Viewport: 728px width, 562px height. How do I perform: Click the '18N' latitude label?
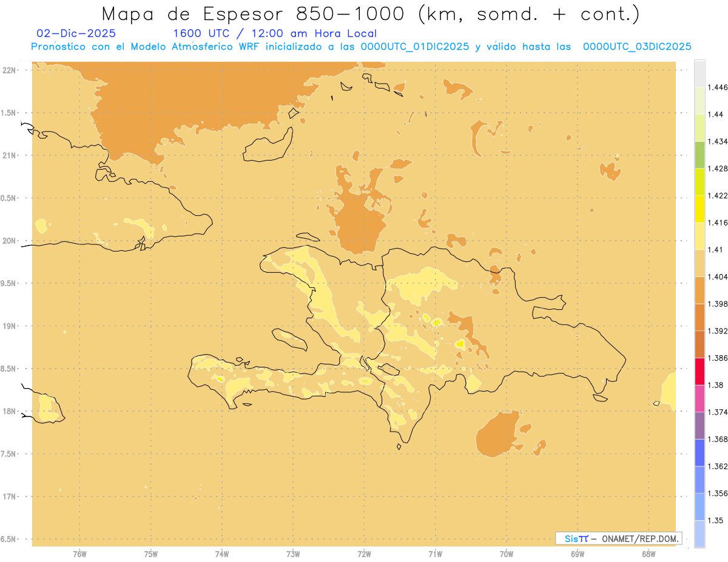[10, 411]
